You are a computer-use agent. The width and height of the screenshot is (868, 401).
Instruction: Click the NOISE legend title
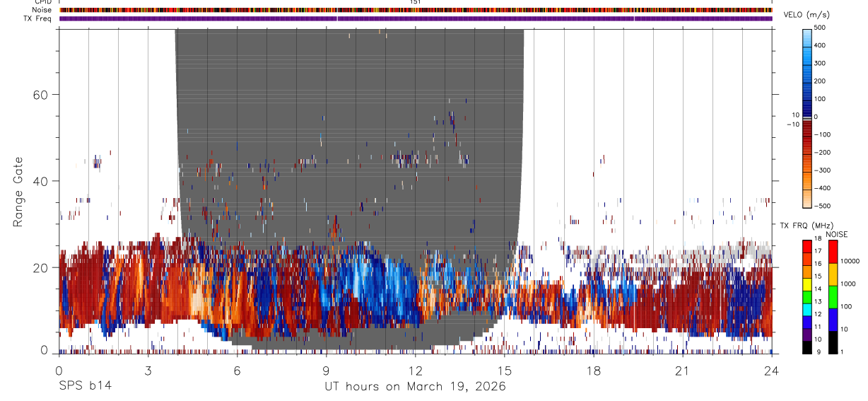[837, 234]
